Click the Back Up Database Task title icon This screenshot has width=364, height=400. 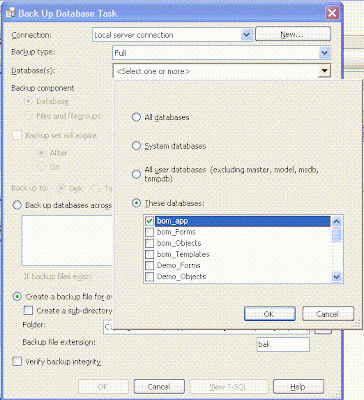11,13
